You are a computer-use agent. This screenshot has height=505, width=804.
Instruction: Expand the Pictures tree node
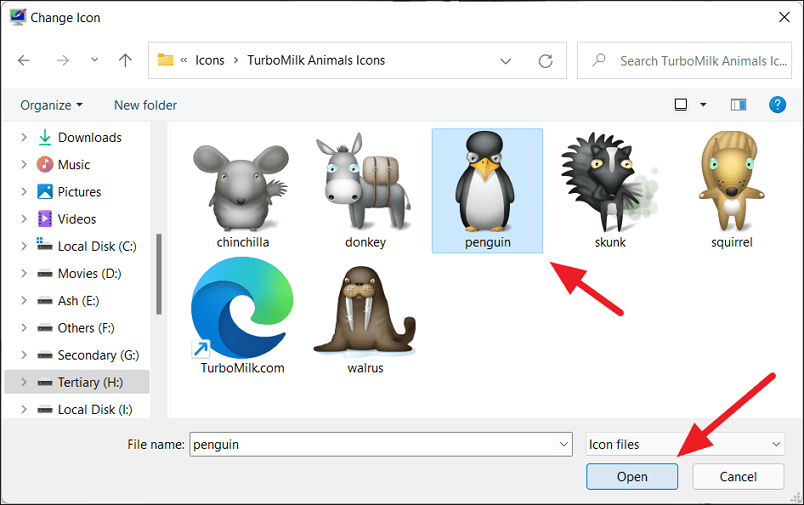click(x=24, y=192)
